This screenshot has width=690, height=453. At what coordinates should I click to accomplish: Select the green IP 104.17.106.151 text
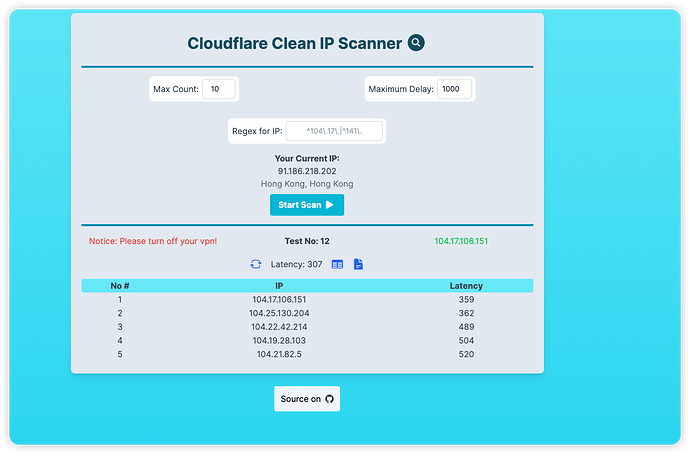point(461,241)
